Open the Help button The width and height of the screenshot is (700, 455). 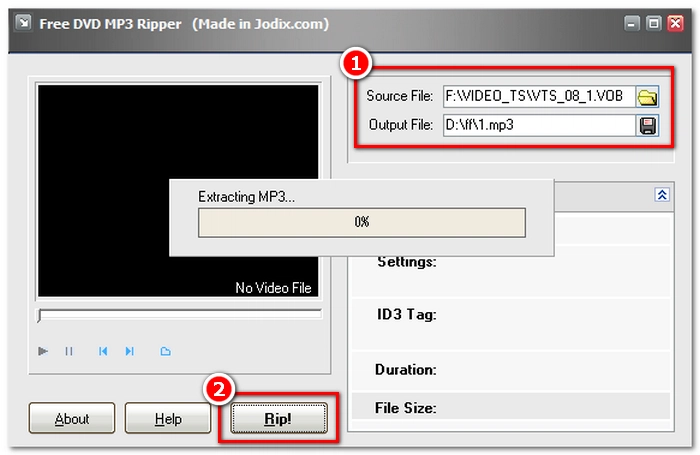tap(168, 418)
